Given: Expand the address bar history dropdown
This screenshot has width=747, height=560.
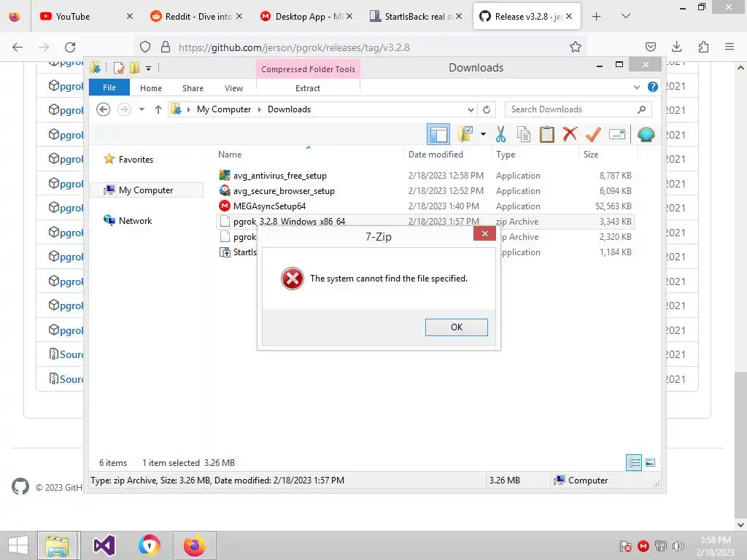Looking at the screenshot, I should 471,109.
